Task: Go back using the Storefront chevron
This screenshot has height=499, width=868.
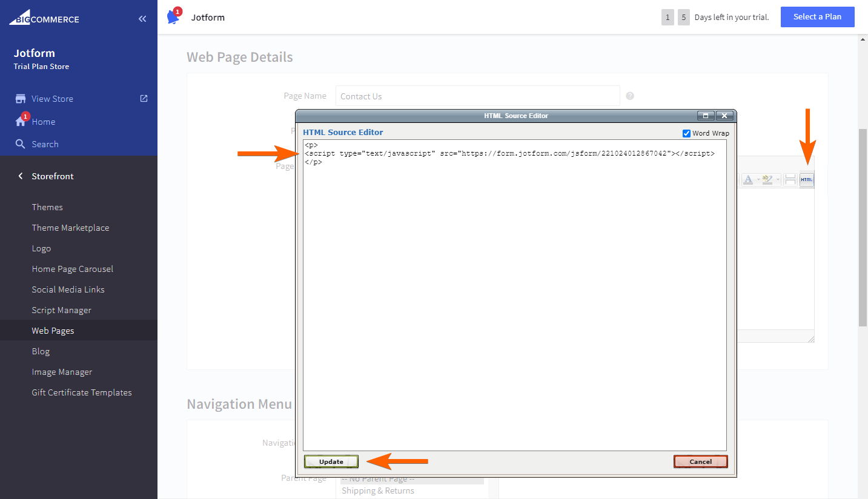Action: (20, 176)
